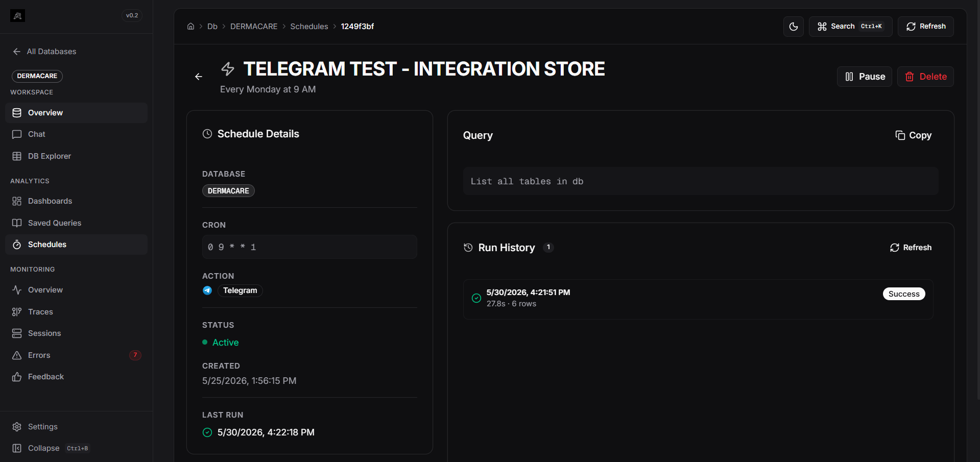Click back arrow next to schedule title
Screen dimensions: 980x462
coord(199,77)
